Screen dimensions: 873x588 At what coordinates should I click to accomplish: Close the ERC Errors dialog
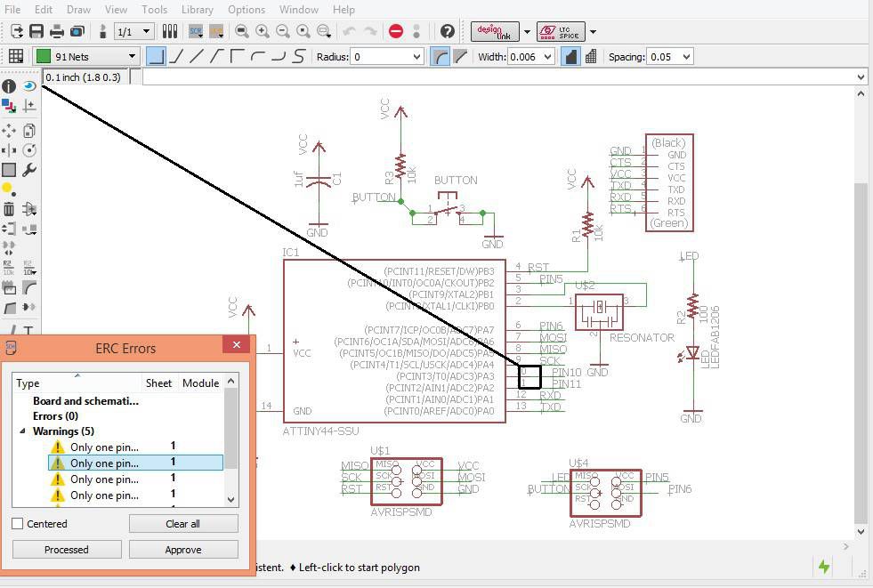[x=236, y=345]
